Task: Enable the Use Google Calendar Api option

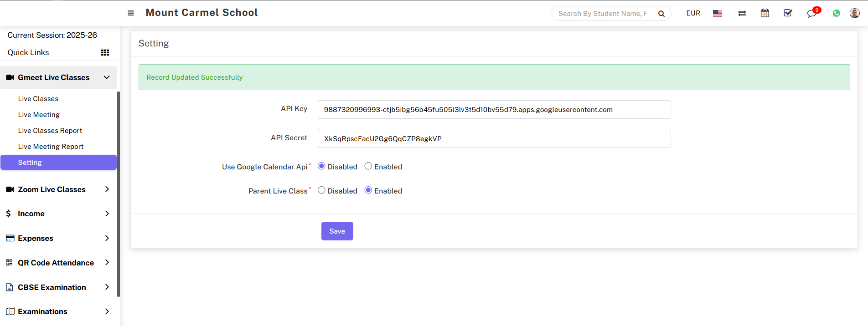Action: [x=368, y=166]
